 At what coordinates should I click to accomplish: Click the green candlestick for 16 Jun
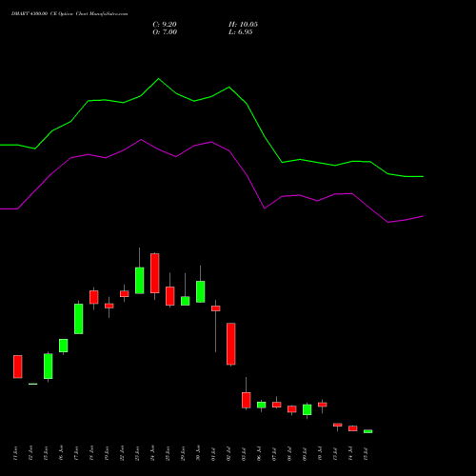tap(64, 346)
